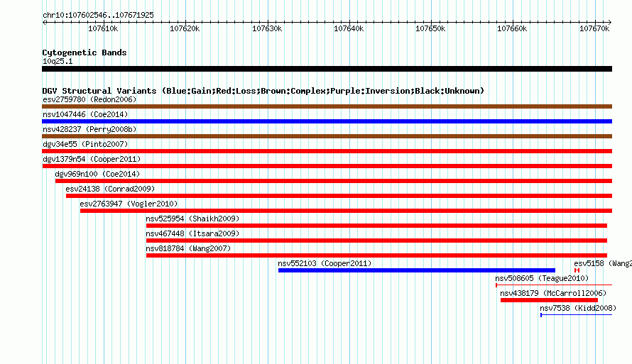Click the 107610k ruler tick label

pyautogui.click(x=103, y=28)
